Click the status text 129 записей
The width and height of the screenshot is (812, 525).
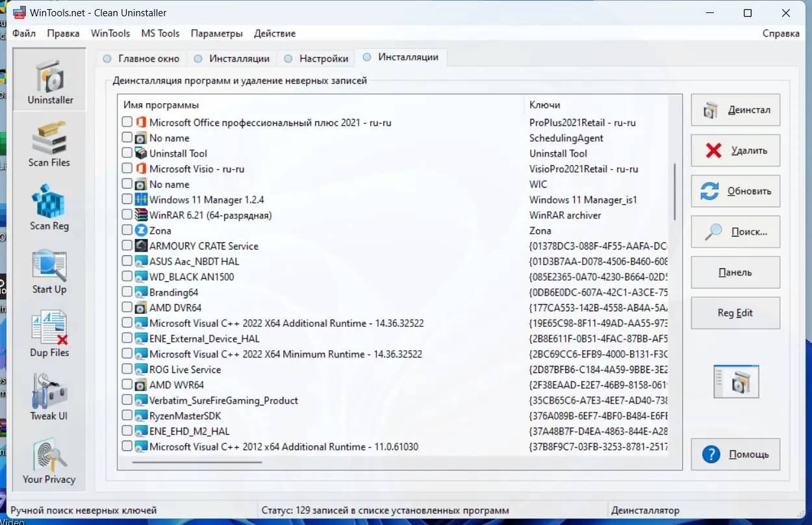385,511
